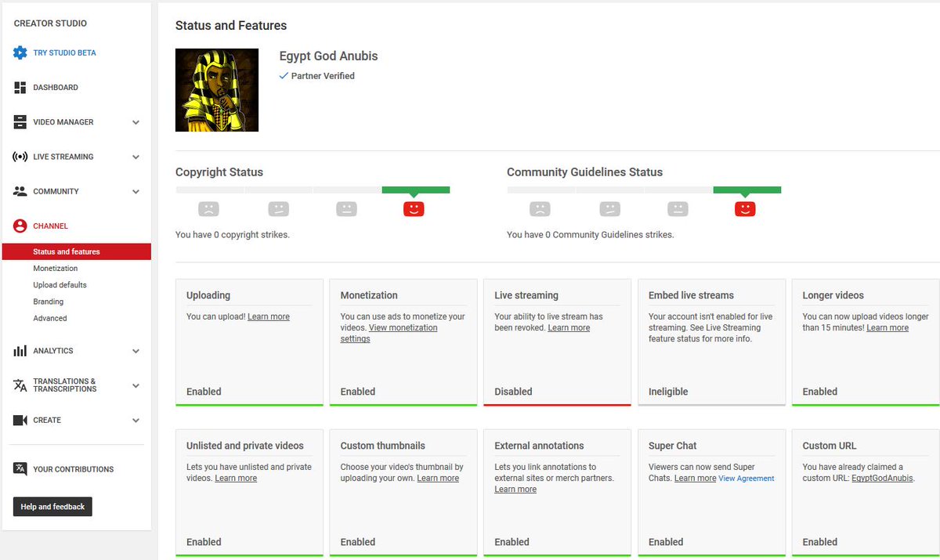The width and height of the screenshot is (940, 560).
Task: Click Learn more in Super Chat card
Action: [x=695, y=478]
